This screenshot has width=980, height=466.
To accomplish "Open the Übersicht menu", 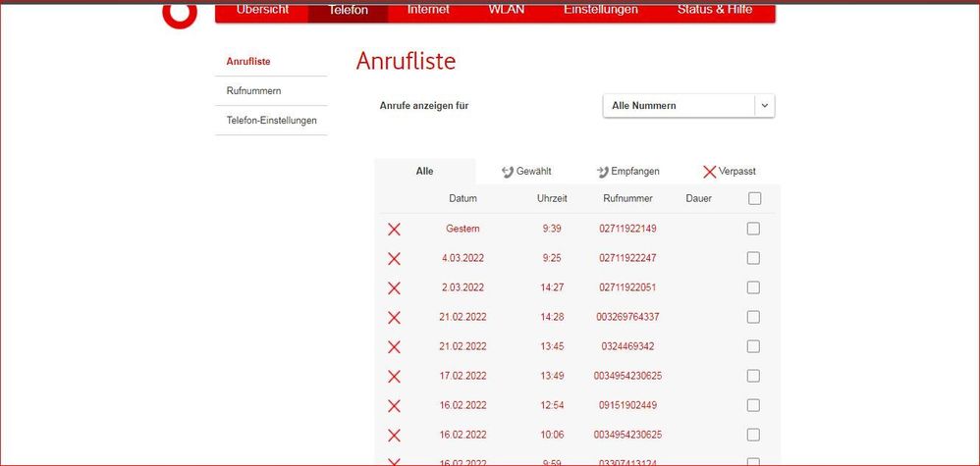I will 262,10.
